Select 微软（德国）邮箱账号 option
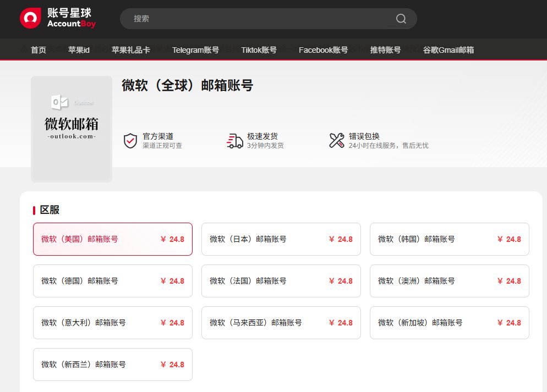The image size is (547, 392). click(x=113, y=281)
